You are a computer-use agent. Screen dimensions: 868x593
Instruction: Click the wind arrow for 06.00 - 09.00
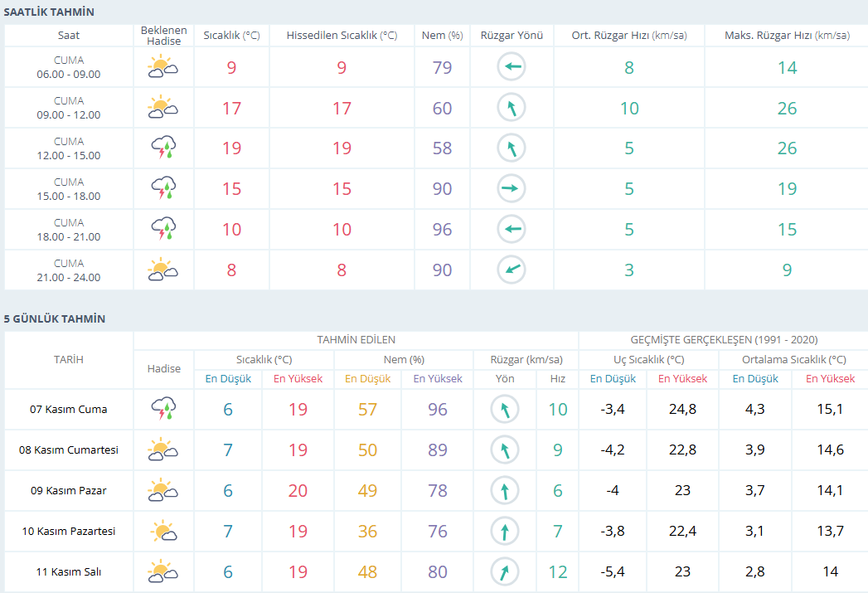click(511, 66)
